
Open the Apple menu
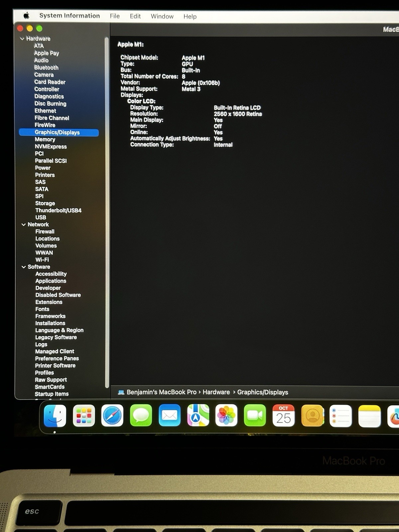(x=27, y=15)
